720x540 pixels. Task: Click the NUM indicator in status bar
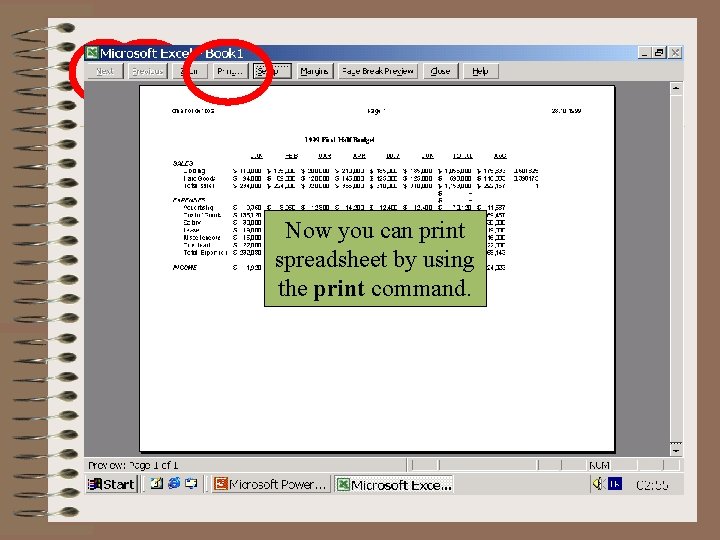pos(599,465)
